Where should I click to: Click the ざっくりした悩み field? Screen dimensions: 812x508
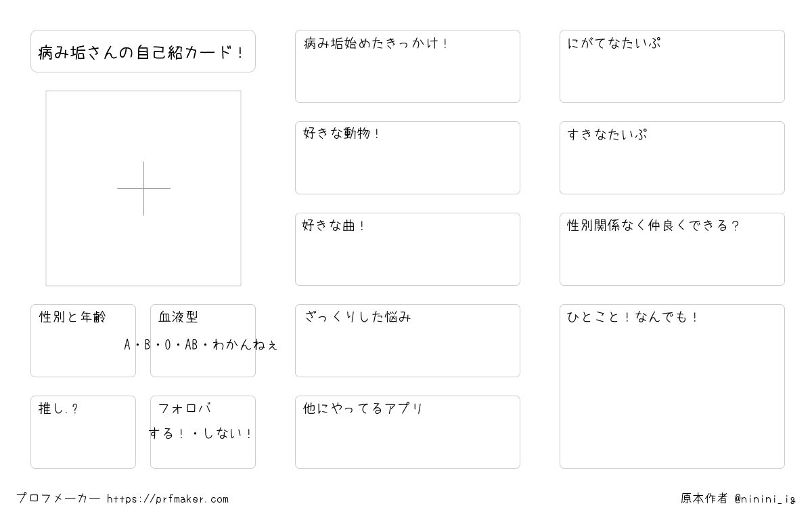(407, 341)
